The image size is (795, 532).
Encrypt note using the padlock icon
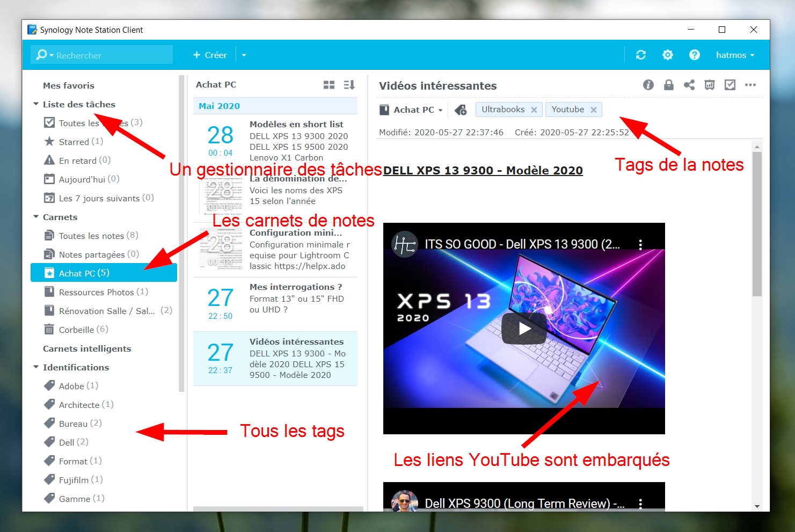coord(668,85)
